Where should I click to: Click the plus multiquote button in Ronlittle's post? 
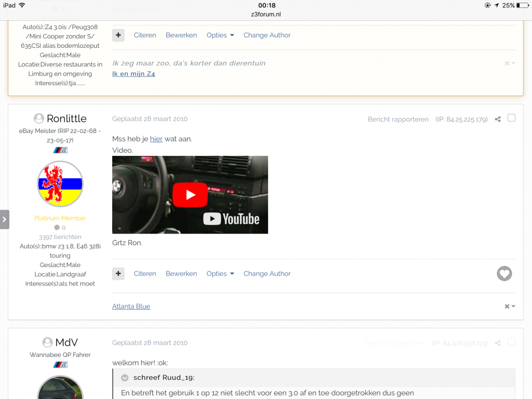(x=118, y=273)
